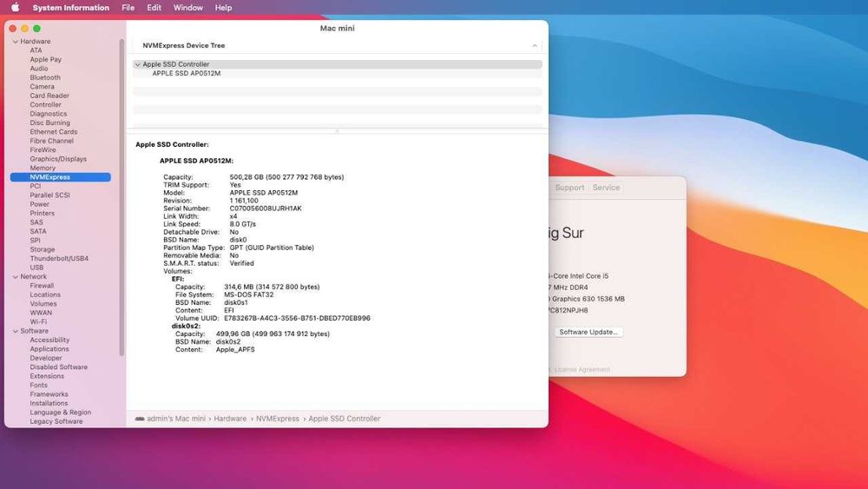Viewport: 868px width, 489px height.
Task: Open the System Information app menu
Action: (x=71, y=8)
